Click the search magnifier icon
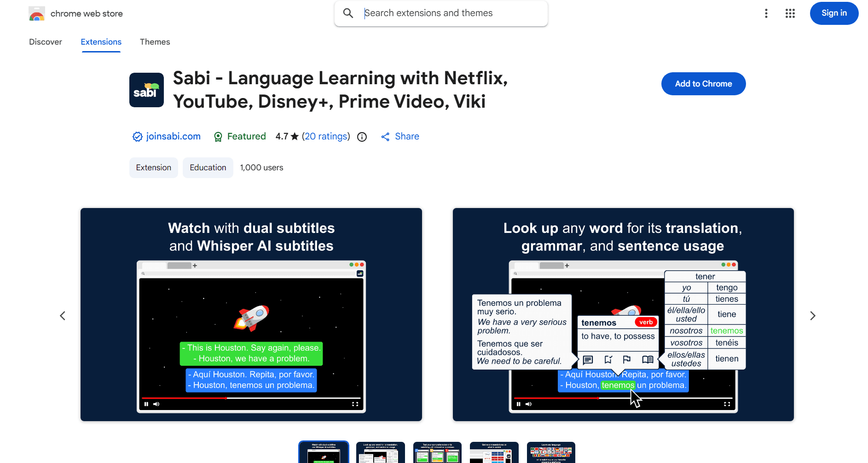The width and height of the screenshot is (868, 463). click(348, 13)
